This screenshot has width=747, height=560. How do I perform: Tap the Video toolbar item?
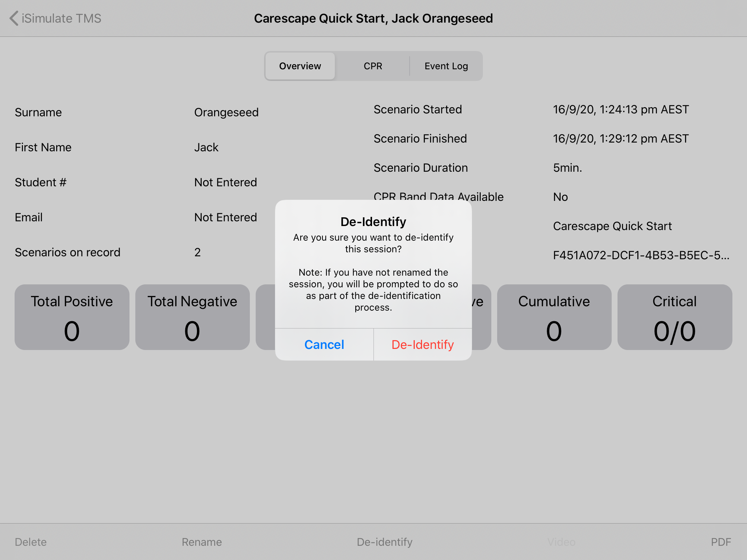561,542
